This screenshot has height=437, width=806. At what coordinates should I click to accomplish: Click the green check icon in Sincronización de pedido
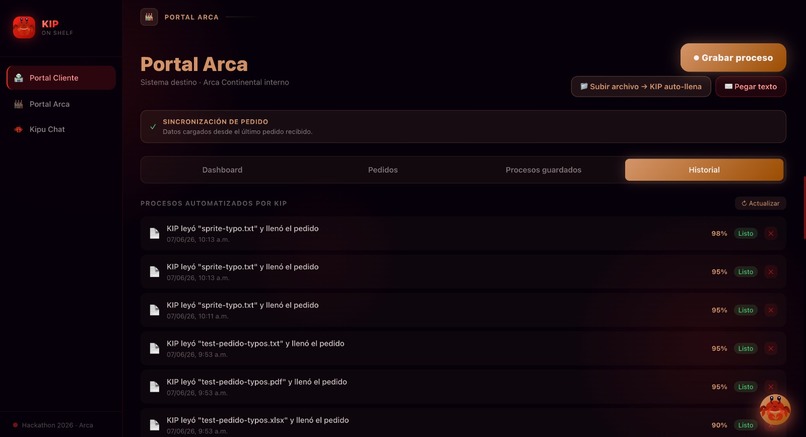[x=153, y=126]
